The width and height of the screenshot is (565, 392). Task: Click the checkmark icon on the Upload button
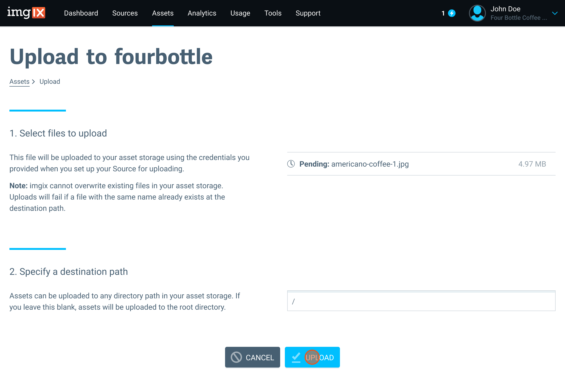click(x=296, y=357)
